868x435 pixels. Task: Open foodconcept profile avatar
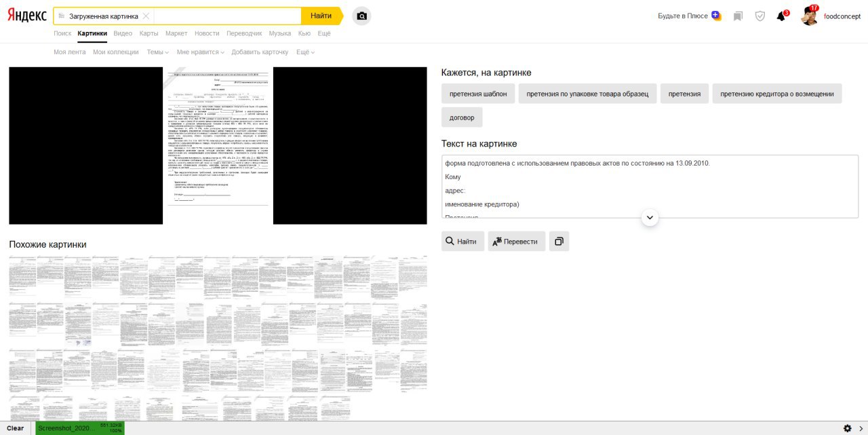tap(810, 16)
